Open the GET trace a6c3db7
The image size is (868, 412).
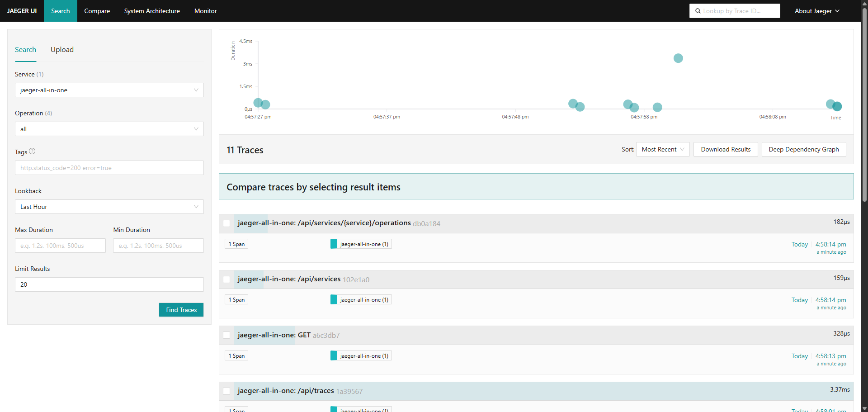288,335
